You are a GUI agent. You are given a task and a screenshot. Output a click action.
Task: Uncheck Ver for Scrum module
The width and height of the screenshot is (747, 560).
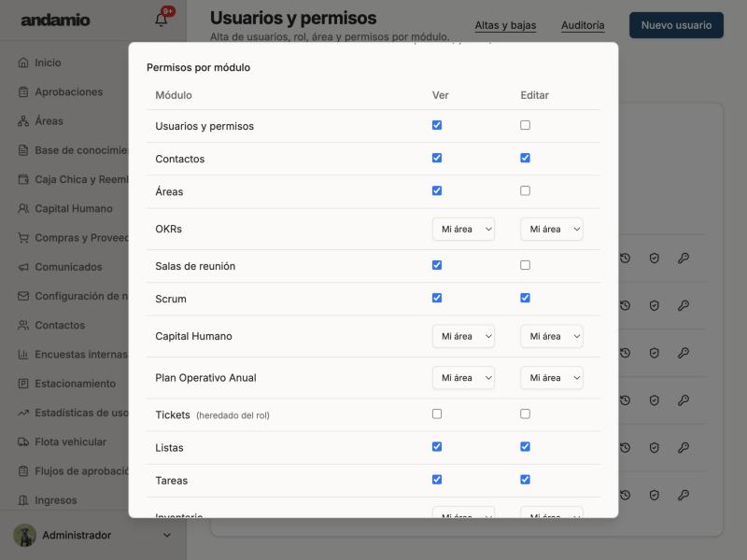(437, 298)
